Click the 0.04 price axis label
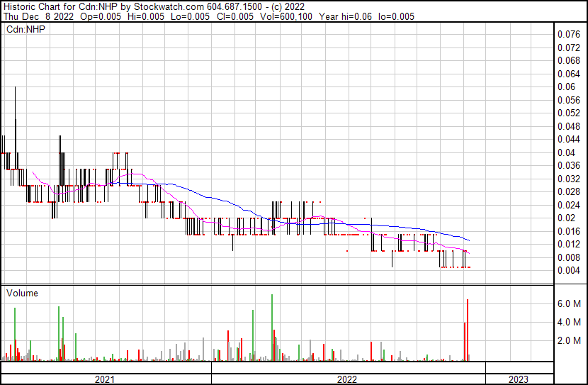Screen dimensions: 588x385 pos(566,152)
